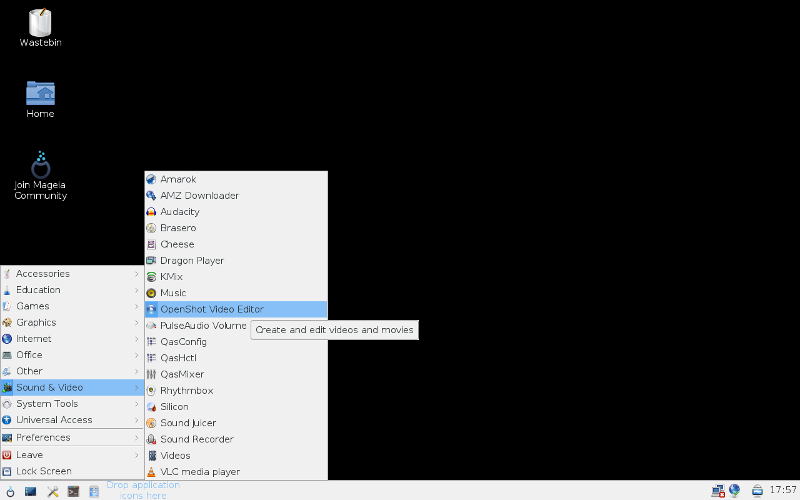Launch QasConfig
This screenshot has width=800, height=500.
point(236,342)
